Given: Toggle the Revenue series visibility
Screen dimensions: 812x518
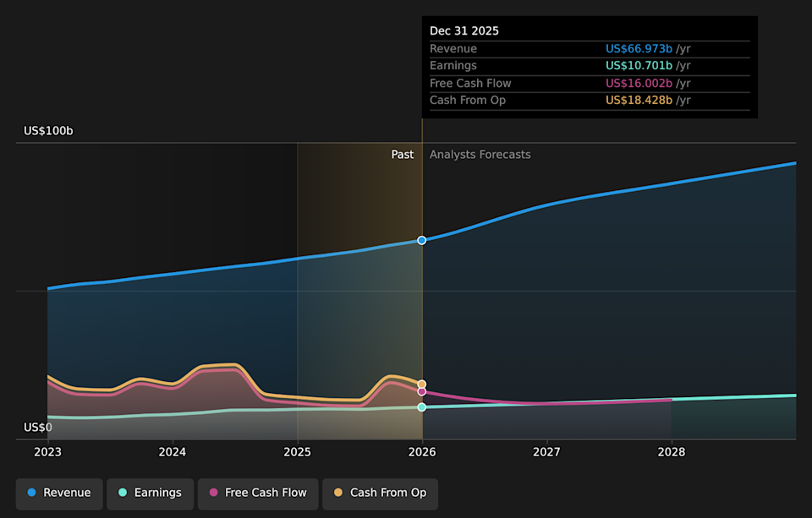Looking at the screenshot, I should click(x=58, y=493).
